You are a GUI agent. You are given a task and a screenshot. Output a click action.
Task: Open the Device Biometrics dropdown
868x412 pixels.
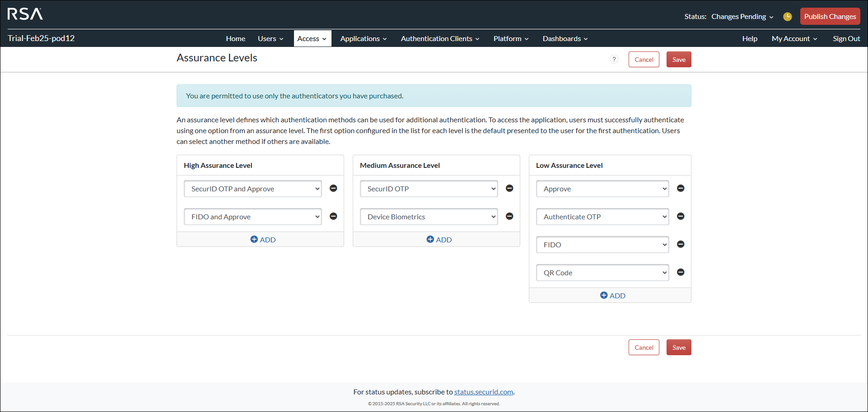click(x=429, y=217)
